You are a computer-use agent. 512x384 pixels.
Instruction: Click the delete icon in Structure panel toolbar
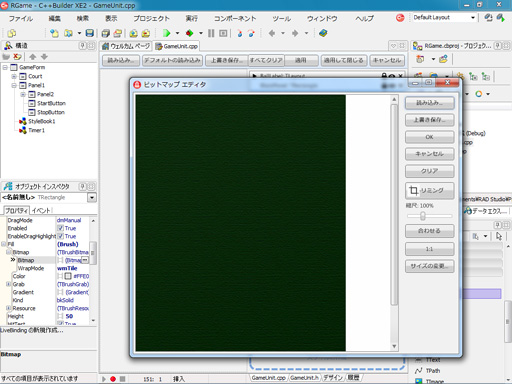coord(17,57)
